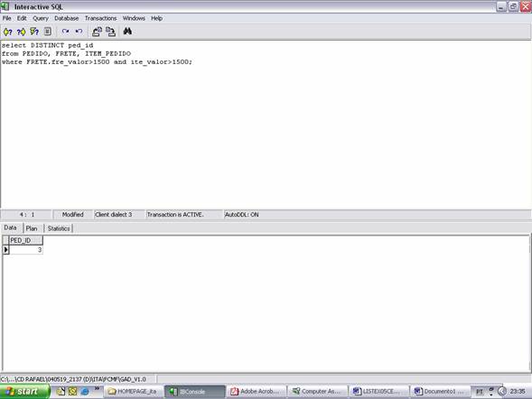Click the PED_ID column header

[26, 240]
